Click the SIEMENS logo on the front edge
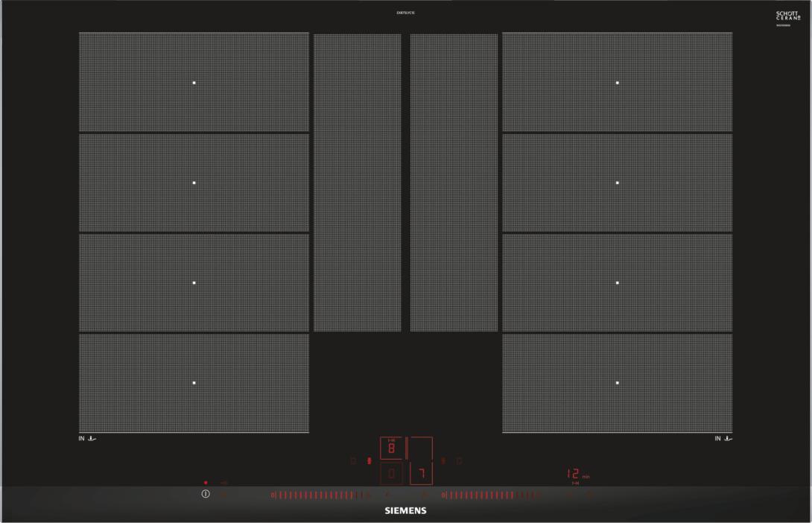 point(405,512)
